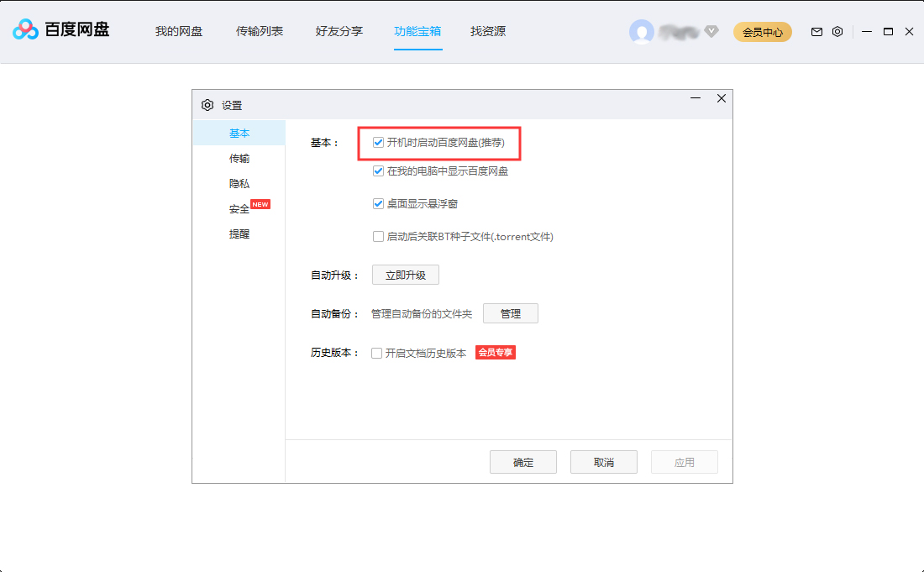Image resolution: width=924 pixels, height=572 pixels.
Task: Open 管理 for 自动备份 folders
Action: point(511,312)
